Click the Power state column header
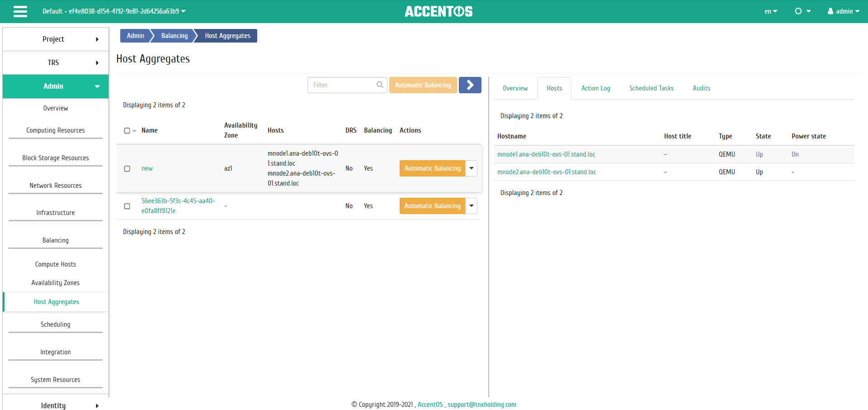Image resolution: width=868 pixels, height=410 pixels. 808,136
